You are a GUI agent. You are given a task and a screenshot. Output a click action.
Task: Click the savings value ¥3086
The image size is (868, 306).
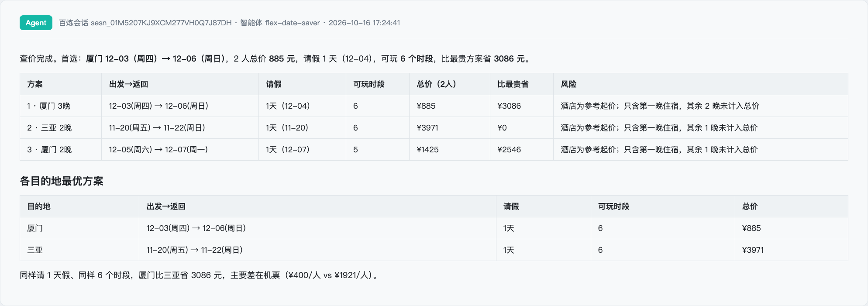coord(509,106)
